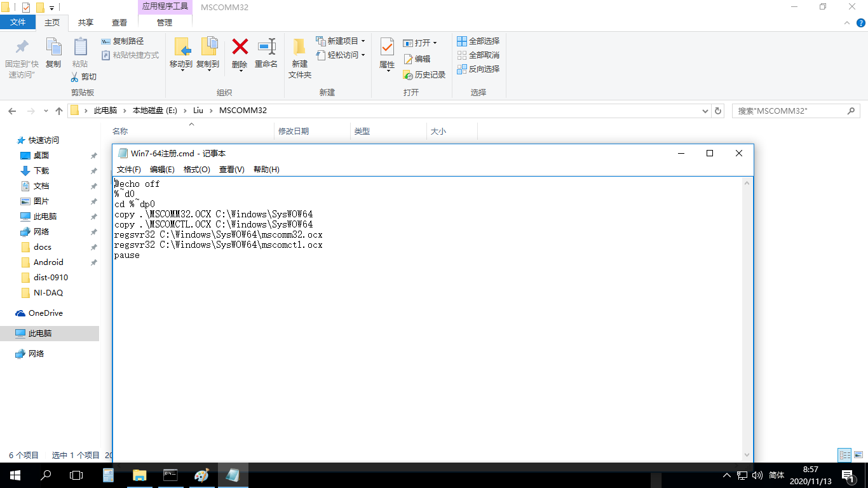Expand the Easy Access dropdown
The width and height of the screenshot is (868, 488).
pos(363,55)
